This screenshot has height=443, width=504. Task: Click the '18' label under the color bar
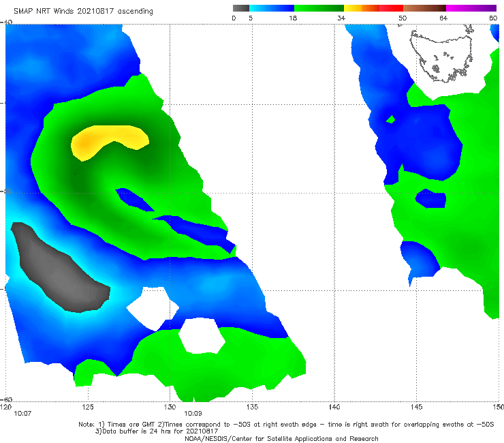click(293, 18)
